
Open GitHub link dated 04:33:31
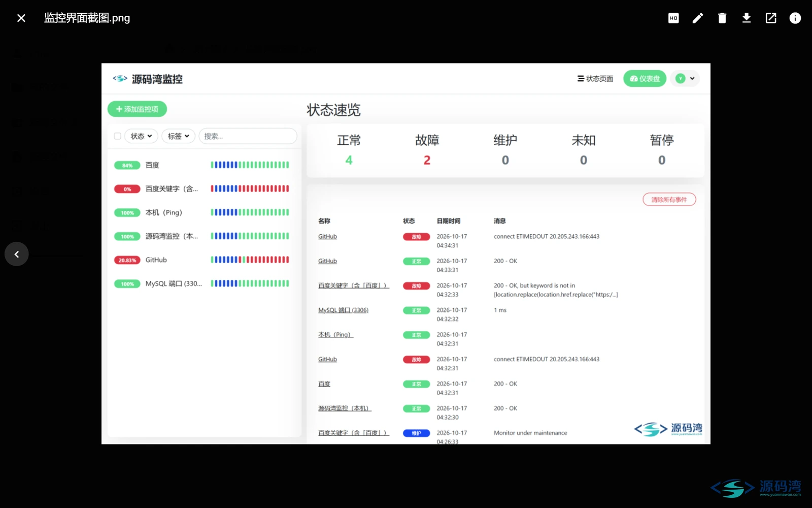(x=327, y=261)
